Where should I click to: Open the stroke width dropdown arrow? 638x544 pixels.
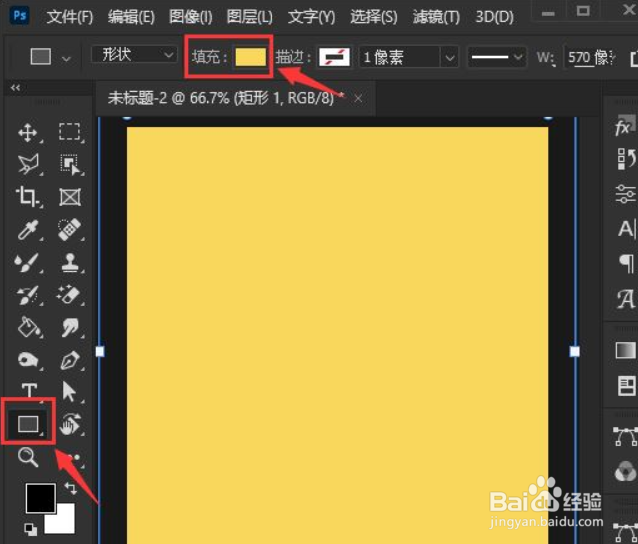pos(450,57)
